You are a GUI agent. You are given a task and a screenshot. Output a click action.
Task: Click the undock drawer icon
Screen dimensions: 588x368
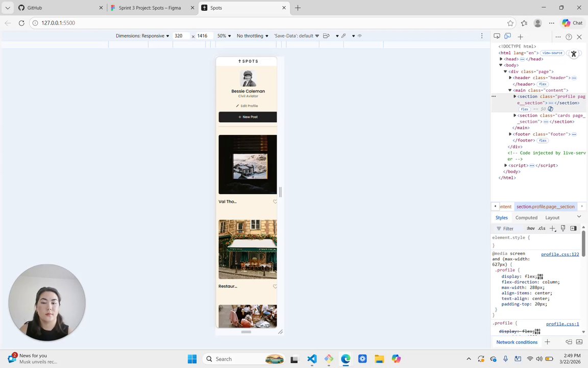click(x=569, y=342)
